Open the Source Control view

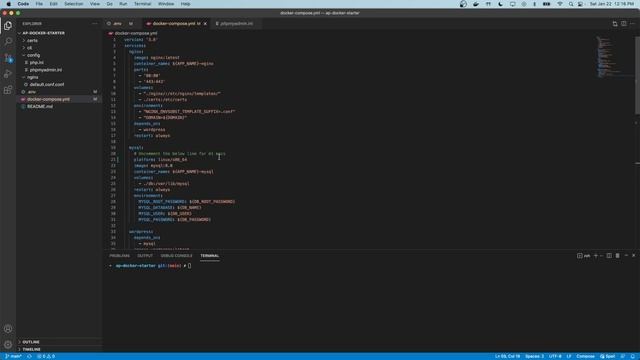coord(8,58)
